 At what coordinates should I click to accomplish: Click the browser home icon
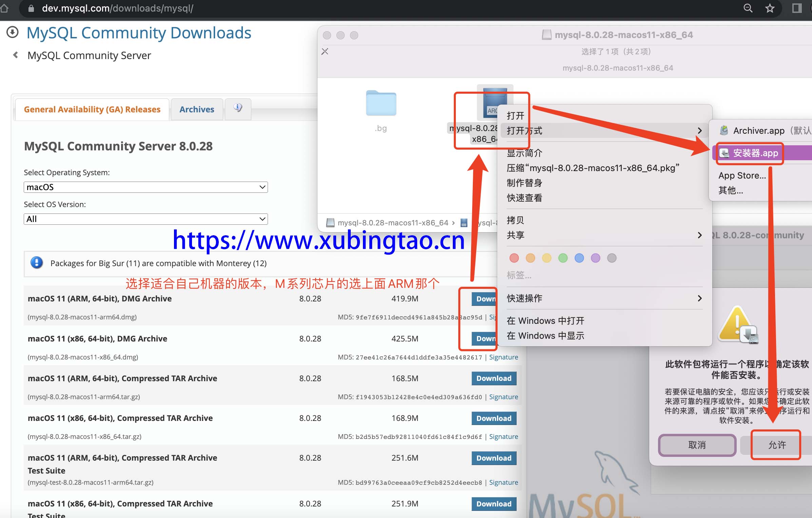(x=4, y=8)
